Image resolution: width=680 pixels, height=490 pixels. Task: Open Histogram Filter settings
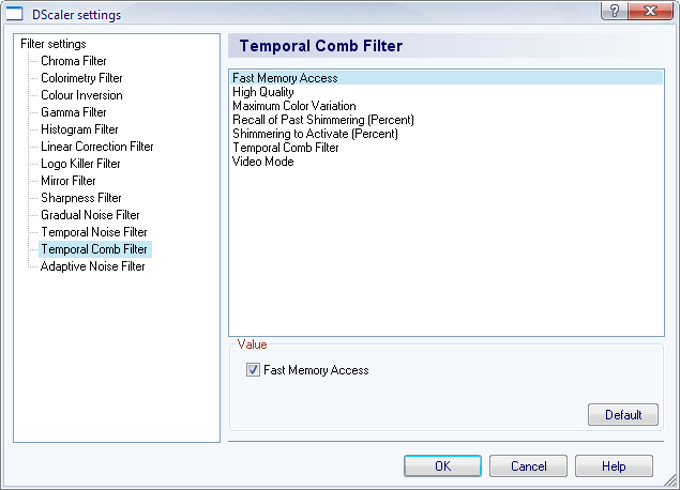point(79,130)
